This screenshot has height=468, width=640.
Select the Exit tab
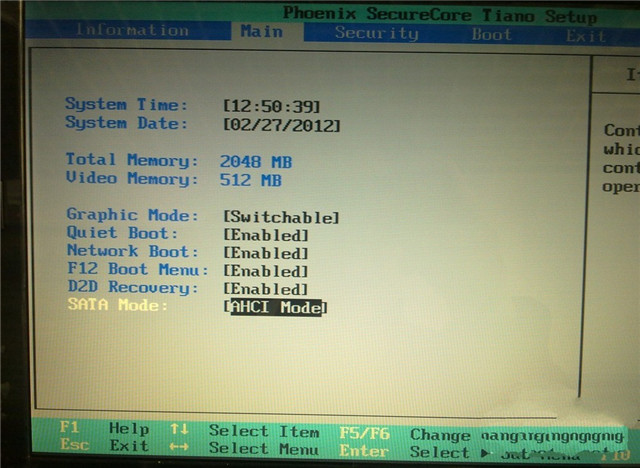(585, 35)
